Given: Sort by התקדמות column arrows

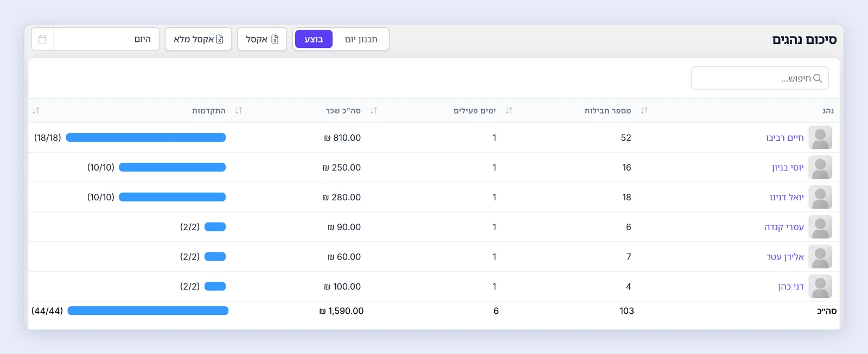Looking at the screenshot, I should coord(239,110).
